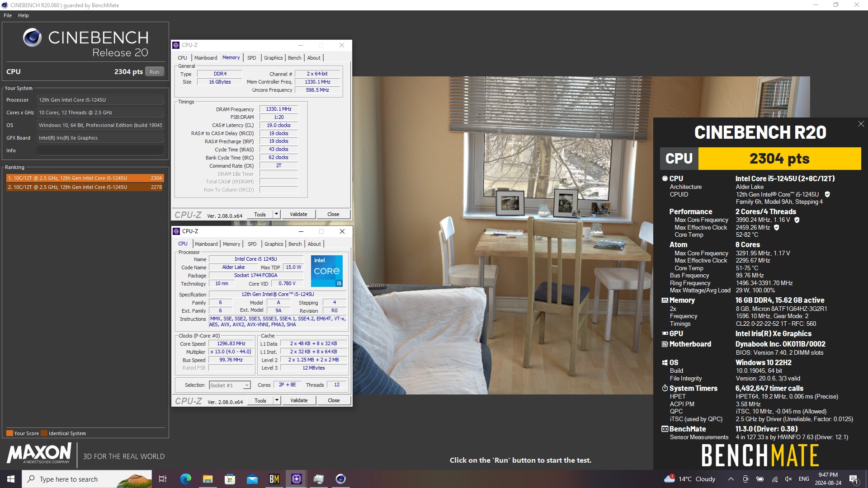Click the verified shield icon next to CPUID
The width and height of the screenshot is (868, 488).
point(827,194)
